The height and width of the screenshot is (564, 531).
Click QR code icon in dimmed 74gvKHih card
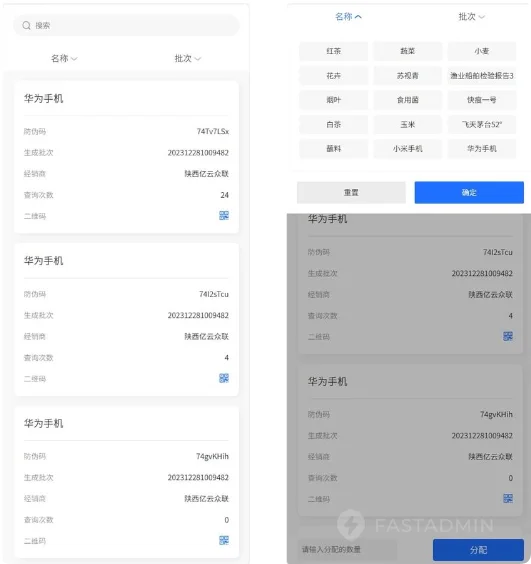click(x=508, y=499)
